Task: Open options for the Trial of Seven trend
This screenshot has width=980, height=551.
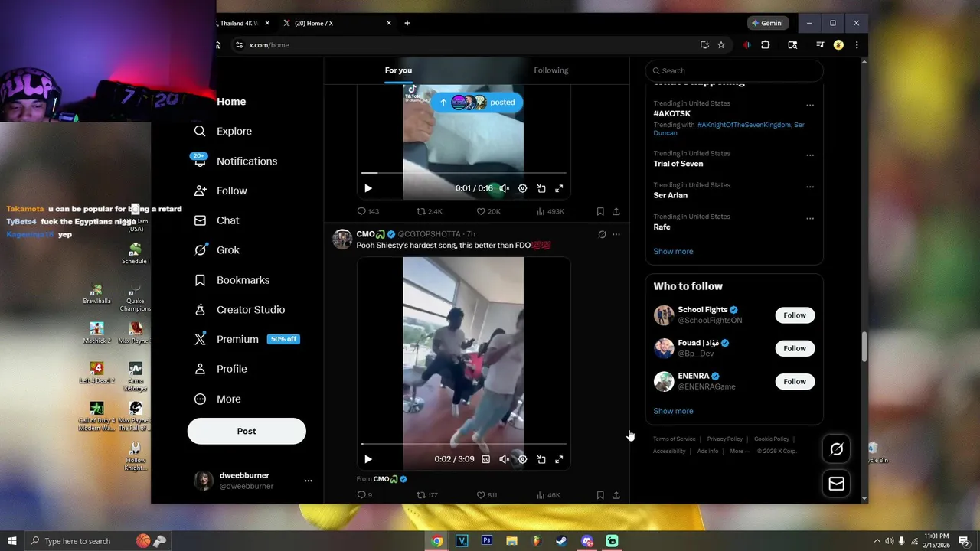Action: pos(810,155)
